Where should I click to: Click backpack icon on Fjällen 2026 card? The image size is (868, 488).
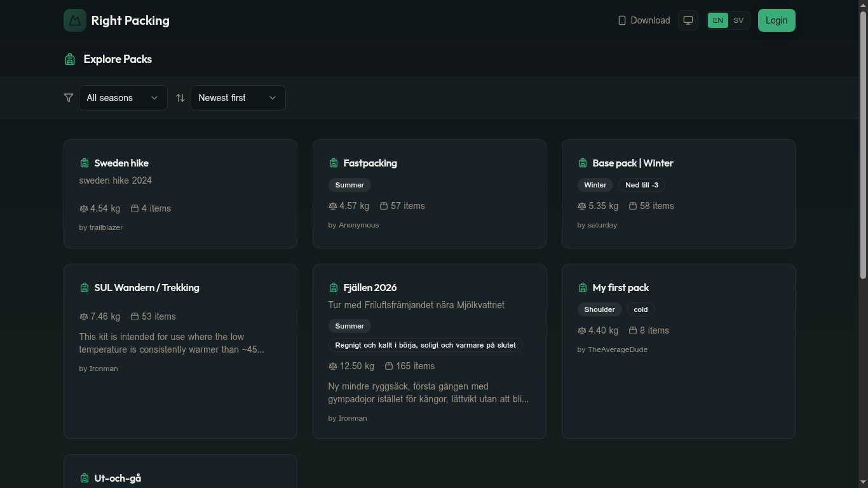[333, 288]
